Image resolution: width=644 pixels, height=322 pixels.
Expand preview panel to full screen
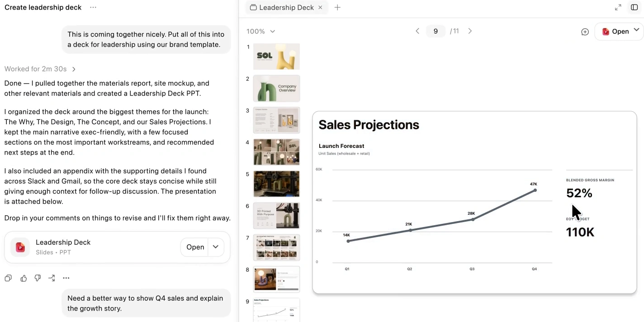point(618,7)
